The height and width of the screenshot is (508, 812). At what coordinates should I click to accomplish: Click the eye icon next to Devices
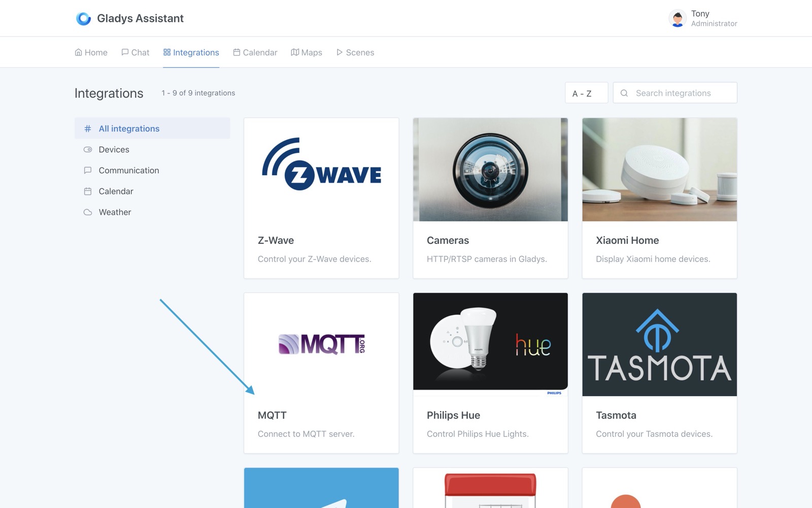click(88, 149)
